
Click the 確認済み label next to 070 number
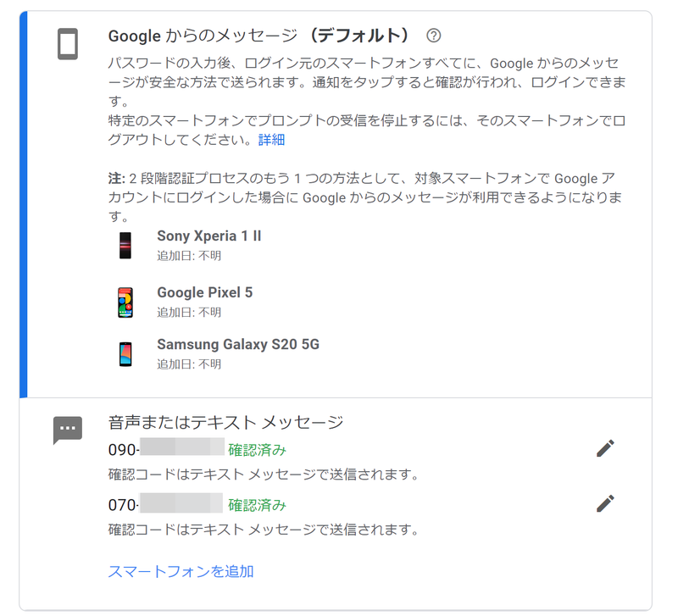(258, 505)
